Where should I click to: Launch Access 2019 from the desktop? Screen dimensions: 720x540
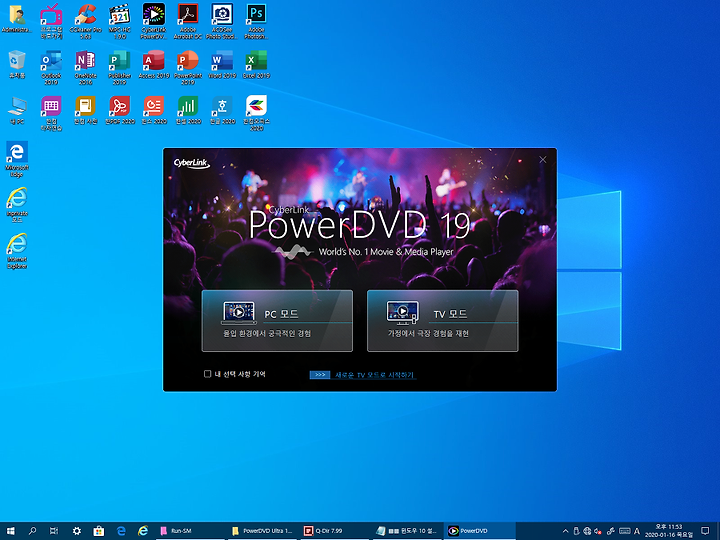[x=154, y=65]
